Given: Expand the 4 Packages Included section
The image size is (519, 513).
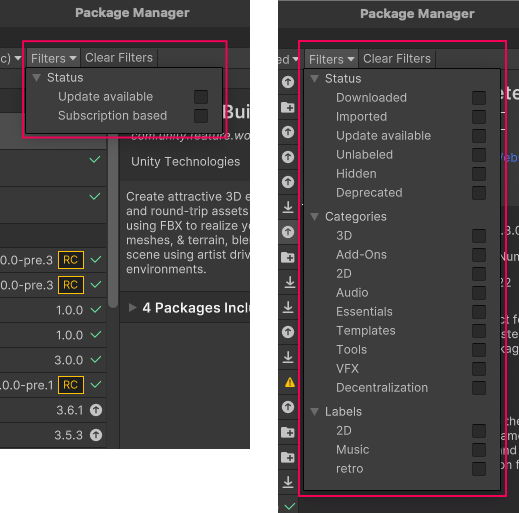Looking at the screenshot, I should (x=133, y=307).
